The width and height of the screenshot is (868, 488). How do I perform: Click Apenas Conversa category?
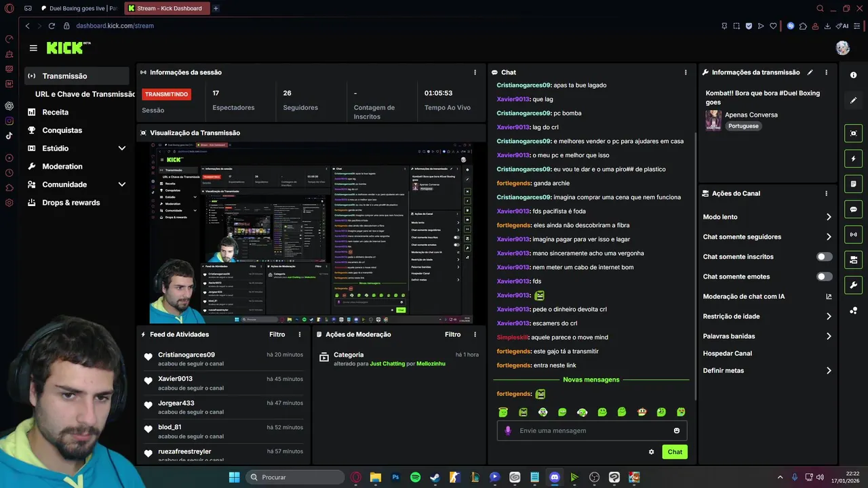[751, 115]
